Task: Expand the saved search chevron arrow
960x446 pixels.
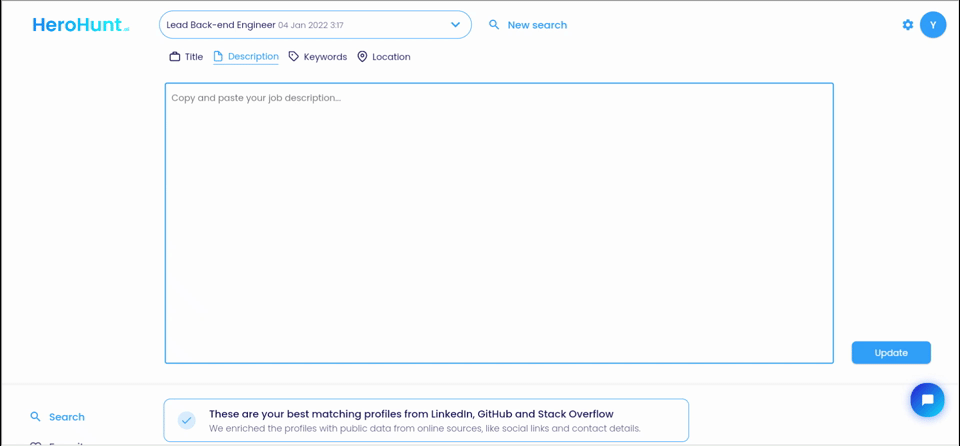Action: point(455,25)
